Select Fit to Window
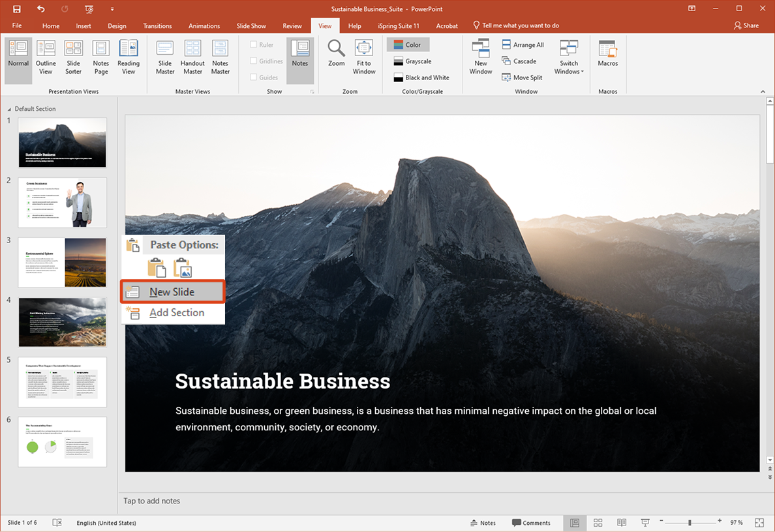This screenshot has width=775, height=532. click(x=363, y=56)
